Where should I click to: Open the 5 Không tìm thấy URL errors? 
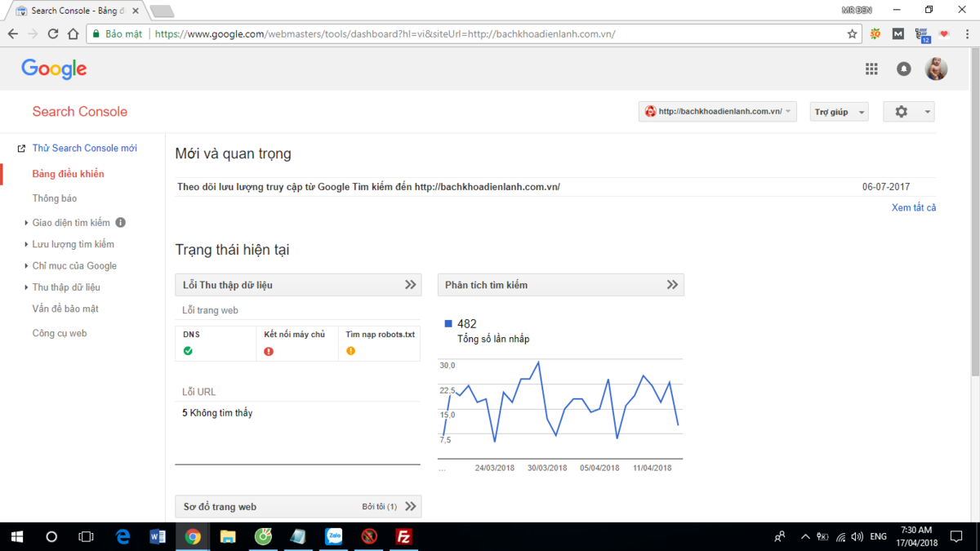pyautogui.click(x=217, y=413)
